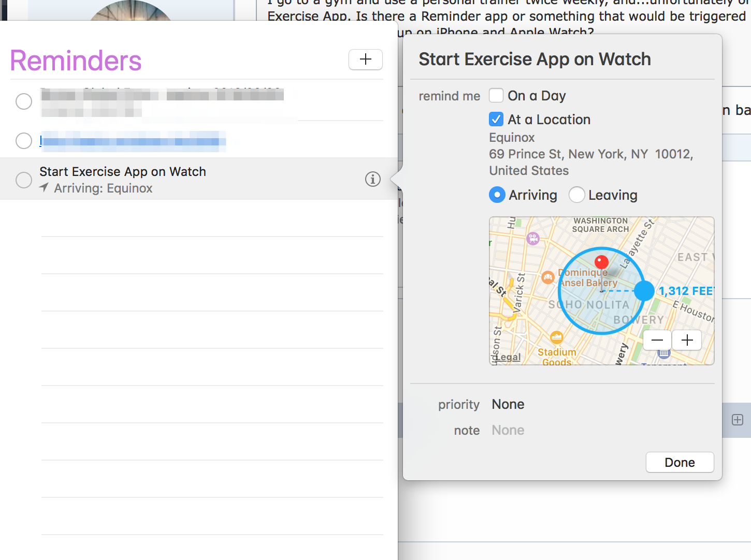751x560 pixels.
Task: Click the blue highlighted reminder text
Action: [x=133, y=141]
